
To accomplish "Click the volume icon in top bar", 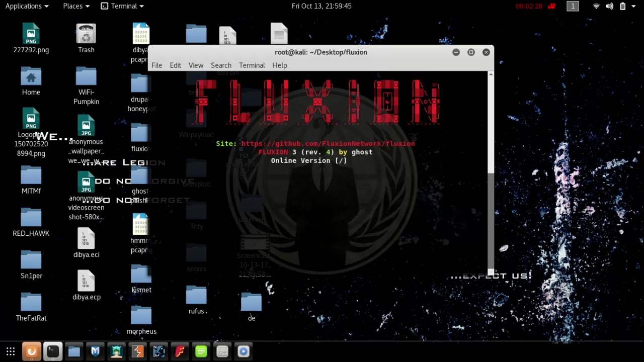I will (x=609, y=6).
